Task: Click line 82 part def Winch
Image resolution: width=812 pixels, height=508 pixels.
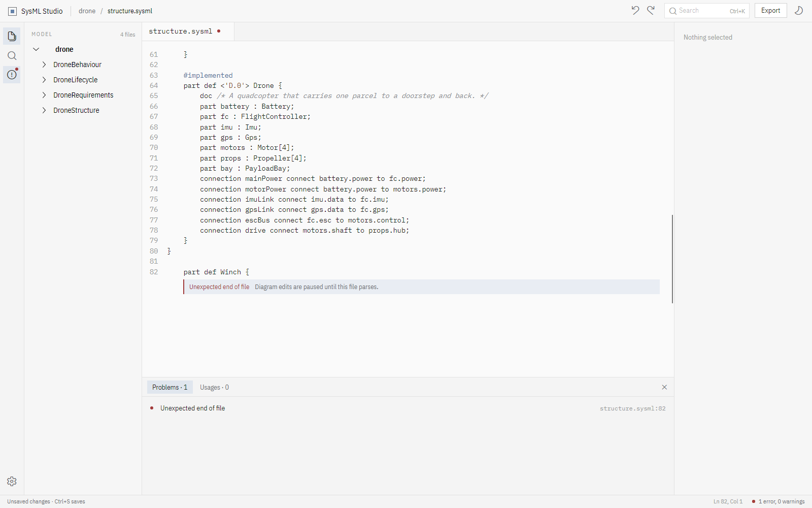Action: point(216,272)
